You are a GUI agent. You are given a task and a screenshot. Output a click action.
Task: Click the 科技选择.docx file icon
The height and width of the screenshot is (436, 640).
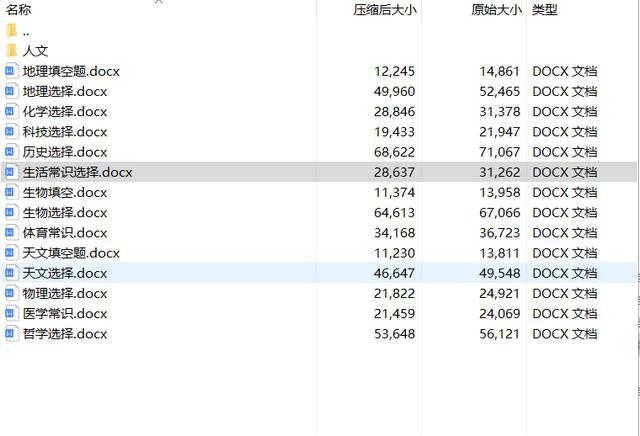(11, 131)
